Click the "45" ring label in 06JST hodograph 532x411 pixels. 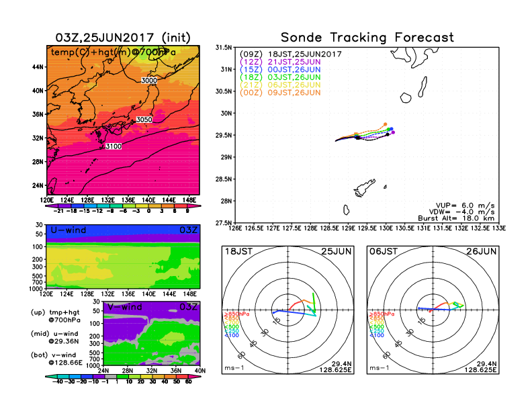click(398, 344)
